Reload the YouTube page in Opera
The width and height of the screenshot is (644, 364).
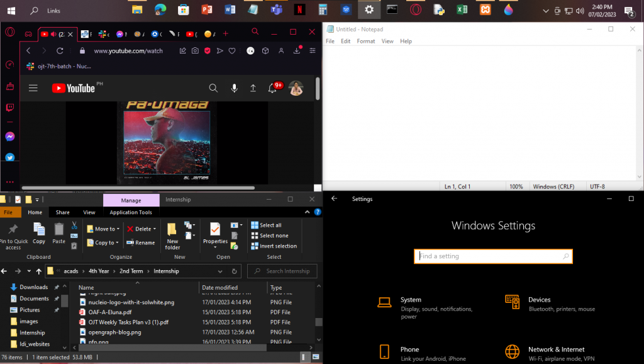pyautogui.click(x=60, y=50)
